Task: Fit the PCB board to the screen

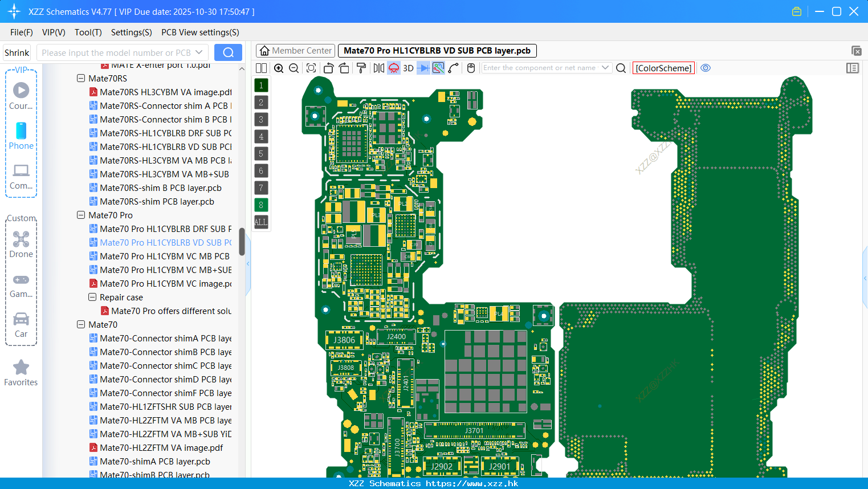Action: tap(311, 68)
